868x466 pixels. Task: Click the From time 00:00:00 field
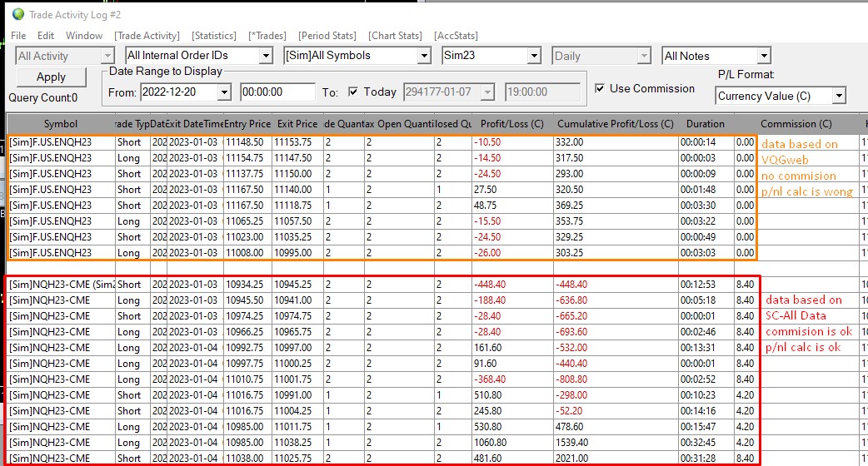coord(277,92)
